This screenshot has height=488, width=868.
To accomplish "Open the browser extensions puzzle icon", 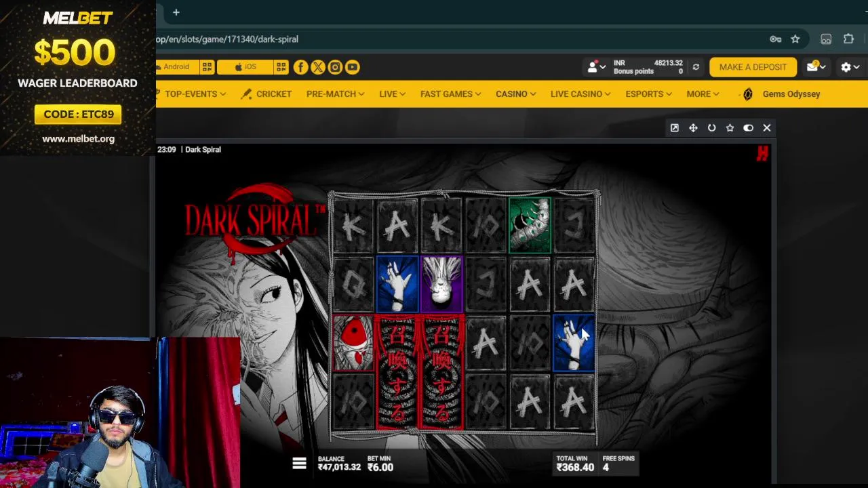I will [848, 39].
